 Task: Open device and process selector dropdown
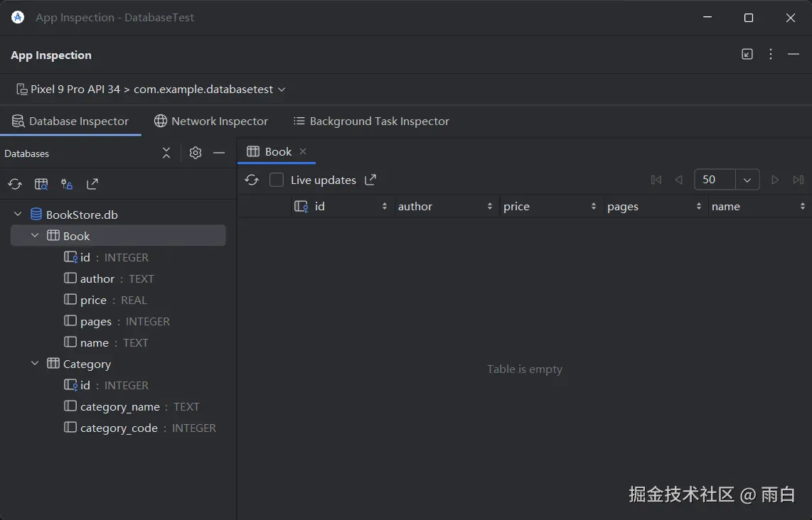tap(151, 89)
